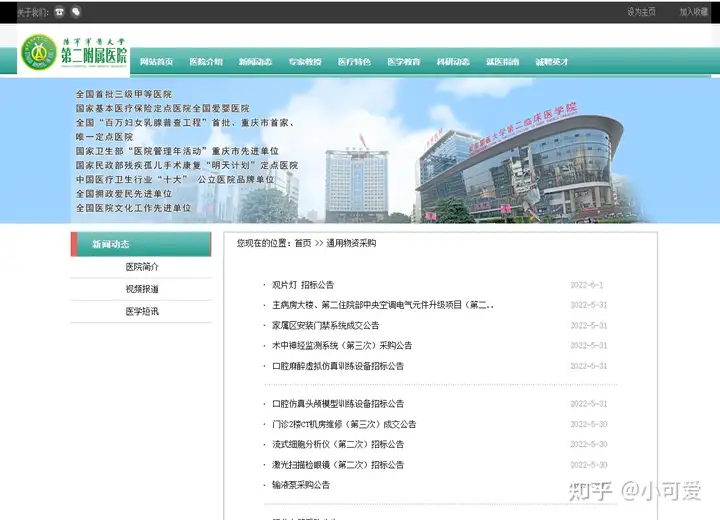Open 网站首页 menu item

(157, 62)
